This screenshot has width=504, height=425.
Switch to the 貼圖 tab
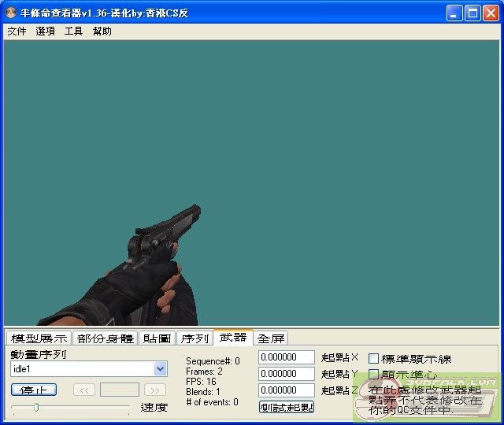point(157,338)
